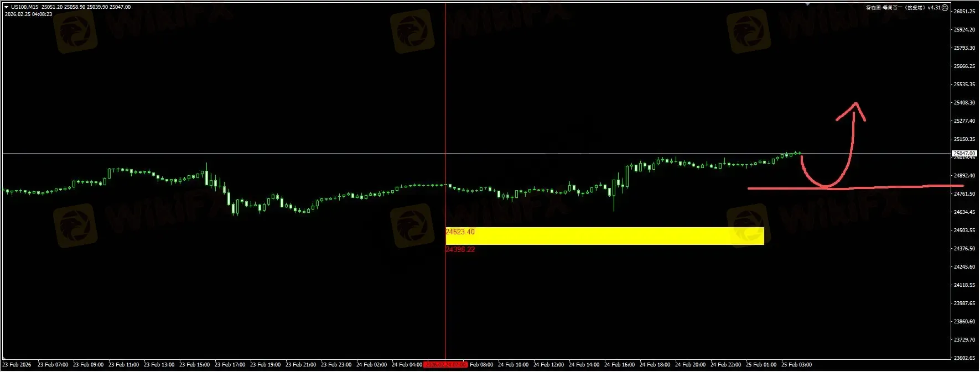Click the 23602.65 level on price scale
Image resolution: width=980 pixels, height=372 pixels.
pyautogui.click(x=964, y=358)
